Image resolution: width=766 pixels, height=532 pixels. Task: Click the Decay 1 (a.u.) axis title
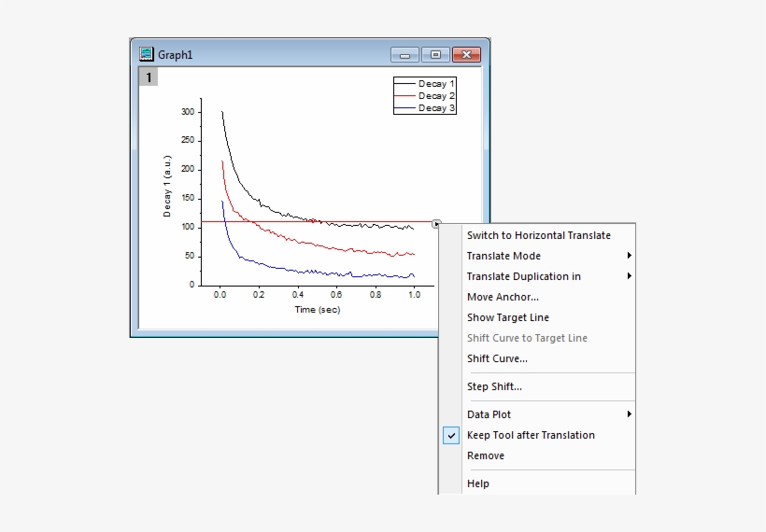click(167, 186)
